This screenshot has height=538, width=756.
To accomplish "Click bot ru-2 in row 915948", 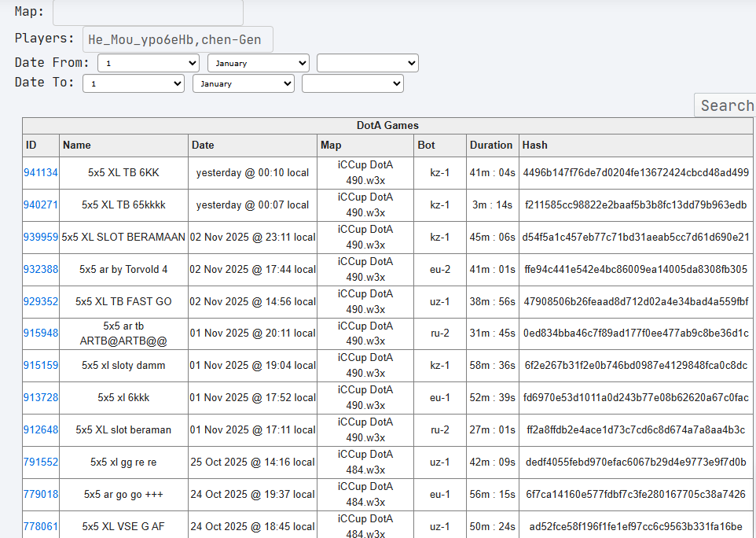I will click(440, 333).
